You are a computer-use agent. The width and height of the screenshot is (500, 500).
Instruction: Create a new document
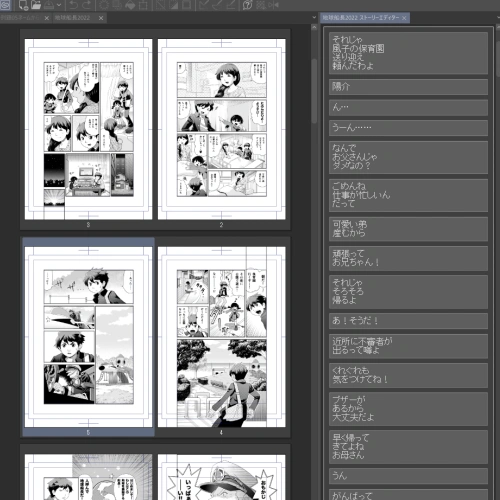(23, 5)
